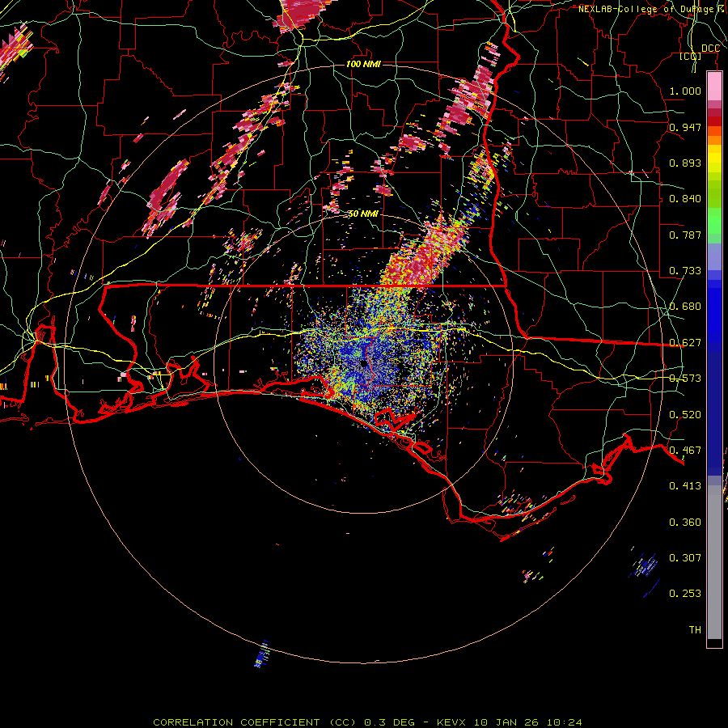The image size is (728, 728).
Task: Click the 0.3 DEG elevation text
Action: coord(390,722)
